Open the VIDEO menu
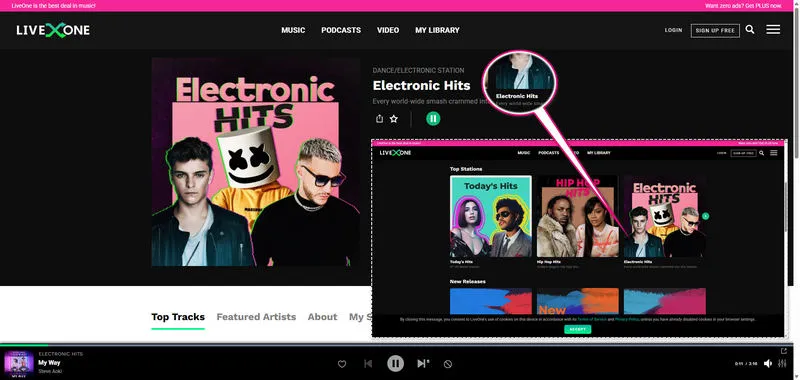 click(388, 30)
